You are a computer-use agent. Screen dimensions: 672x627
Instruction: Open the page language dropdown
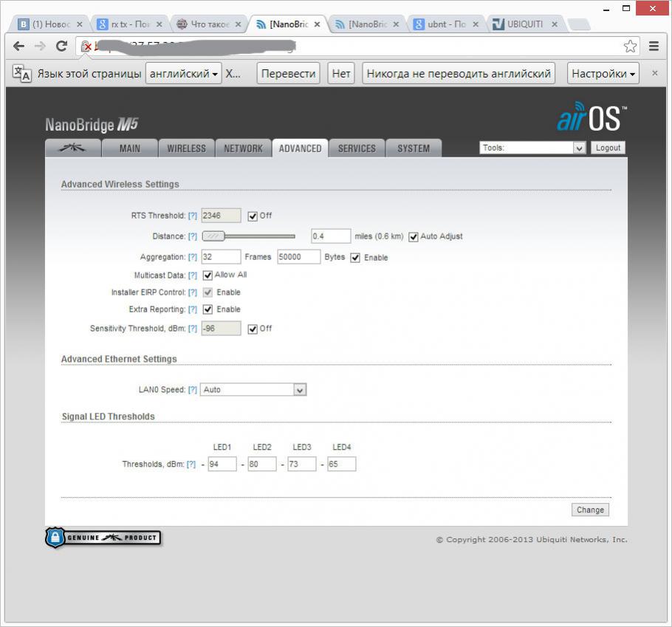[183, 74]
